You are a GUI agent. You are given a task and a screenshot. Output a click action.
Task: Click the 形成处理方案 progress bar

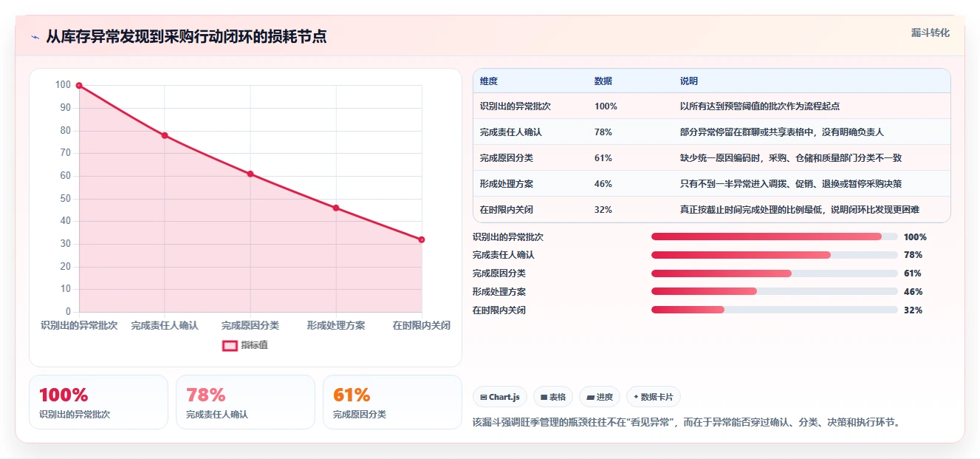[x=775, y=291]
